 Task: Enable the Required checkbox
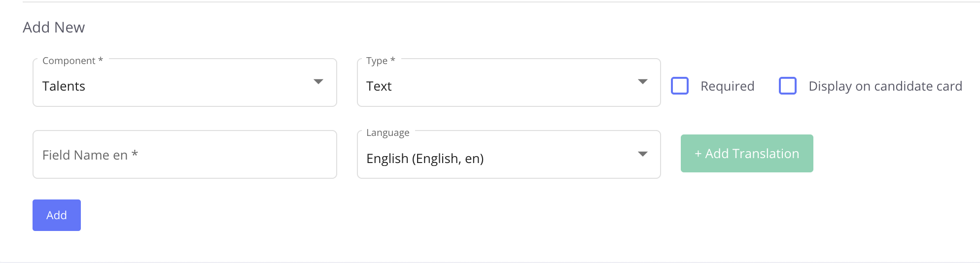tap(680, 86)
